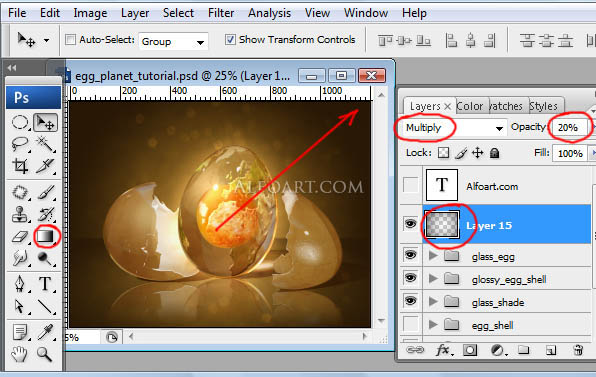Toggle lock transparent pixels
The image size is (596, 377).
click(x=443, y=153)
